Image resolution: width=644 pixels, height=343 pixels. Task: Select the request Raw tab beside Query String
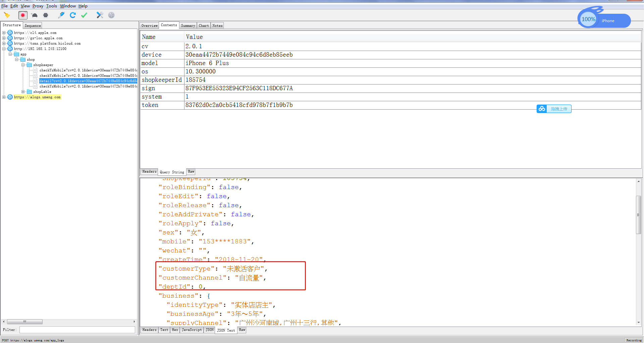pos(191,172)
